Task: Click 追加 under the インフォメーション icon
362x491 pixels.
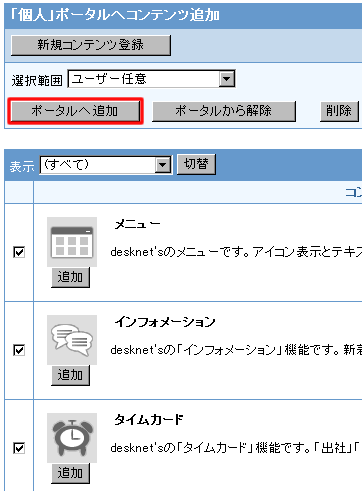Action: pos(70,375)
